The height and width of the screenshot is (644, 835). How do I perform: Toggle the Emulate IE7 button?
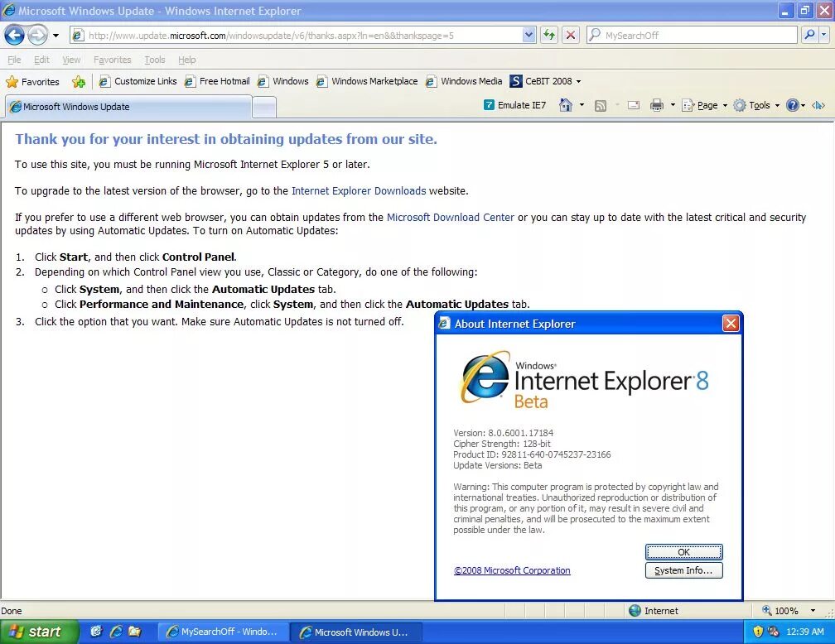514,105
